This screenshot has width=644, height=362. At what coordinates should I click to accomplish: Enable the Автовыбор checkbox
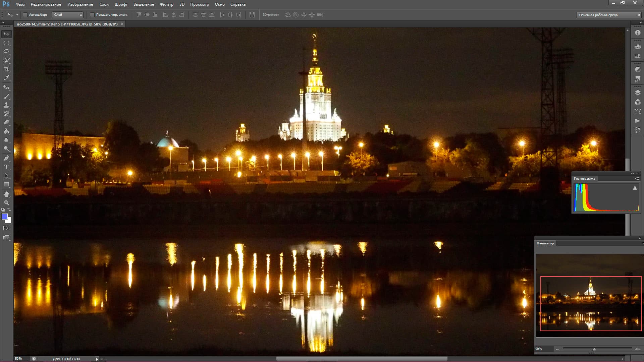(x=25, y=15)
